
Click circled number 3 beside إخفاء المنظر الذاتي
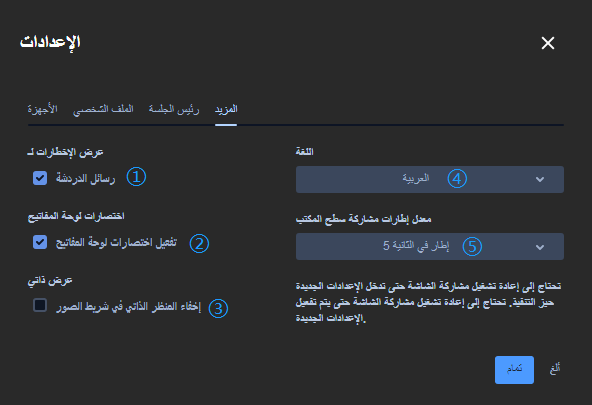tap(218, 308)
